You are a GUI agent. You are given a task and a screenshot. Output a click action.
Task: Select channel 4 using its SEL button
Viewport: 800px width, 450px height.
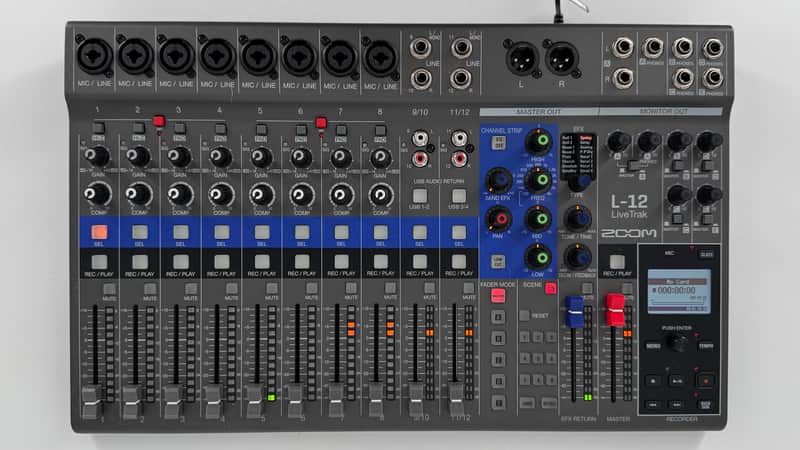click(x=221, y=232)
